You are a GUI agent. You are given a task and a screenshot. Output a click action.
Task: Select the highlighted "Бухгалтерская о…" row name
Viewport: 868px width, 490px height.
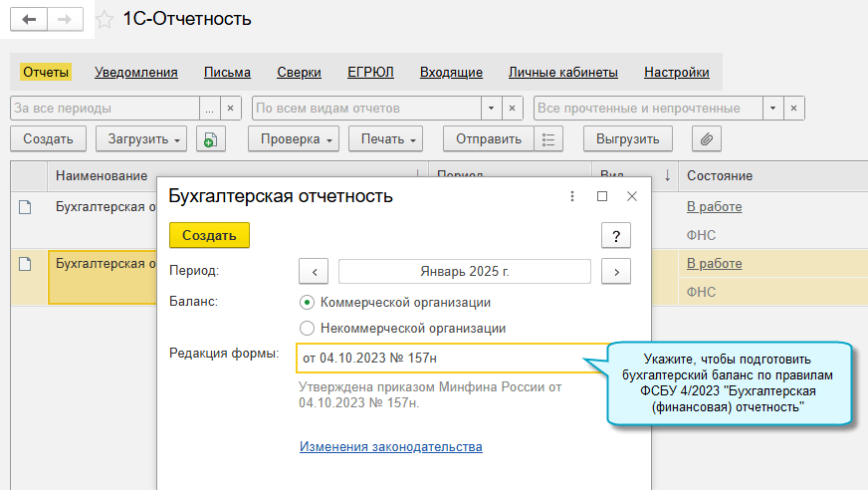[x=106, y=264]
